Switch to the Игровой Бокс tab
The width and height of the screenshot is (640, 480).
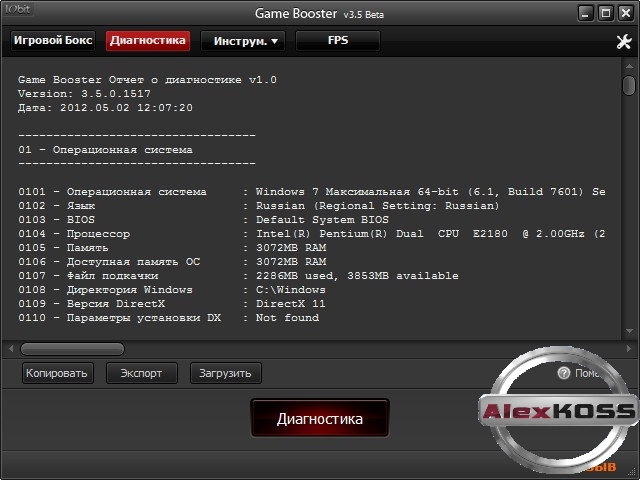coord(53,41)
